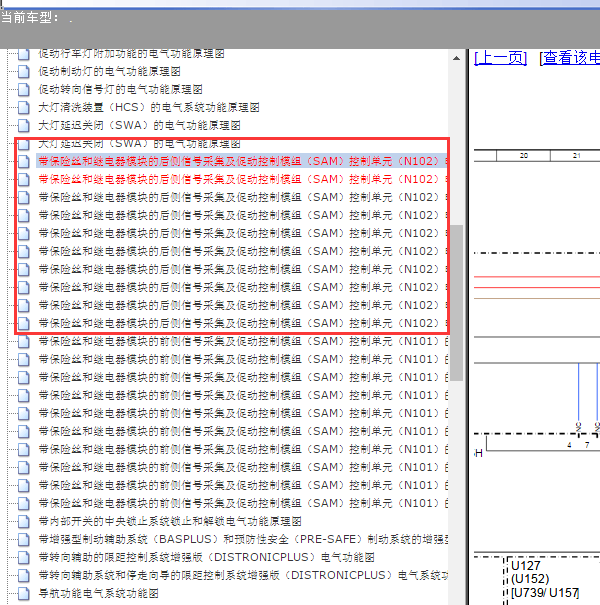The image size is (600, 605).
Task: Click column header 21 in the wiring diagram
Action: (x=576, y=155)
